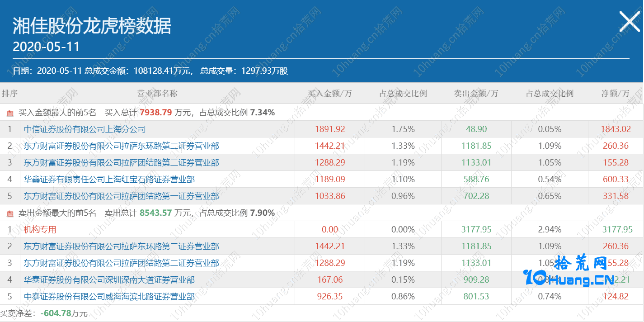This screenshot has height=322, width=644.
Task: Click the red 机构专用 entry
Action: [x=40, y=230]
